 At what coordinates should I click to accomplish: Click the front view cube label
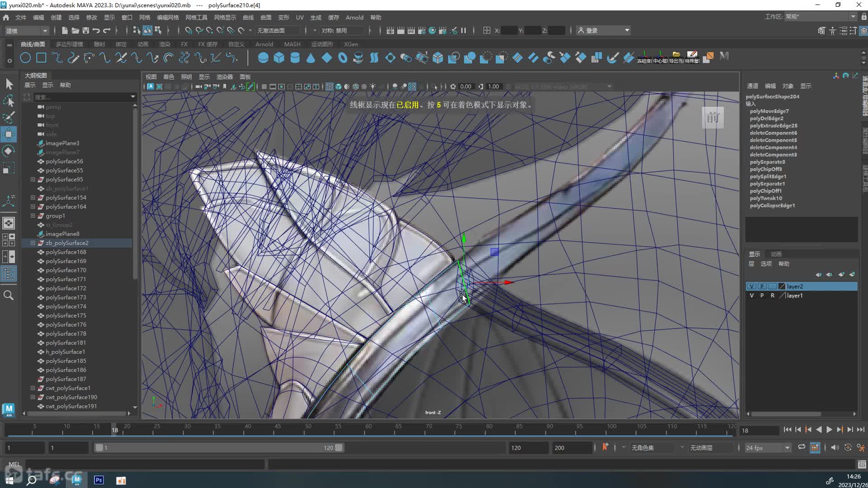pos(713,118)
